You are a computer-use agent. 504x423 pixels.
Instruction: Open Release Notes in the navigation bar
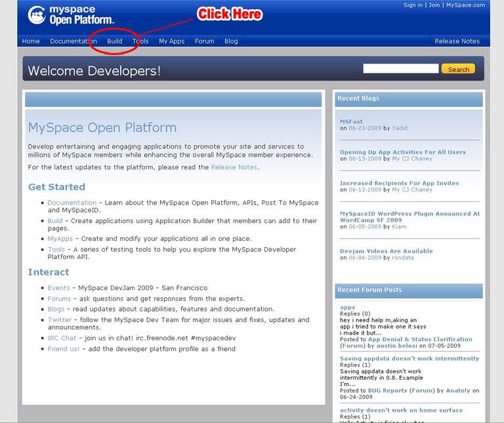(457, 41)
